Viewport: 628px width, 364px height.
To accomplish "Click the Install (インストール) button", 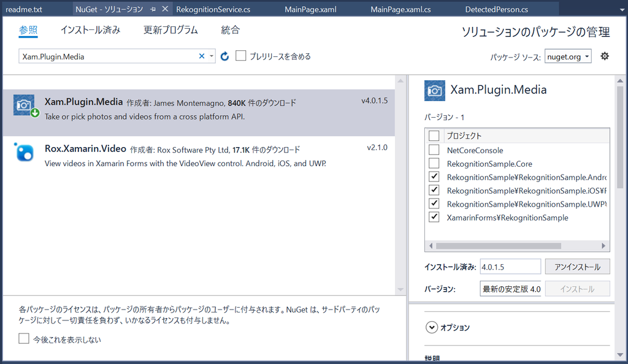I will (577, 289).
